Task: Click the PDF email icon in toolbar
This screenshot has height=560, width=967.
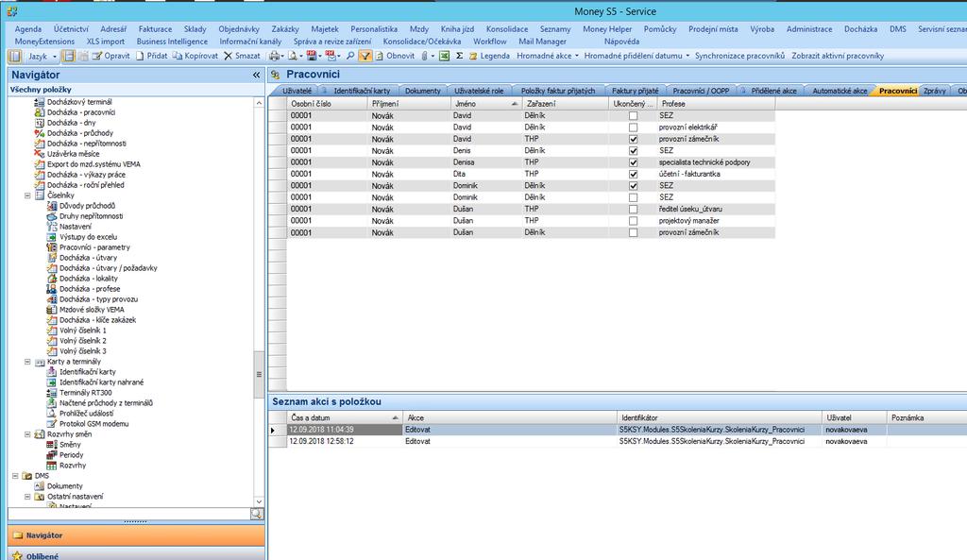Action: [x=331, y=56]
